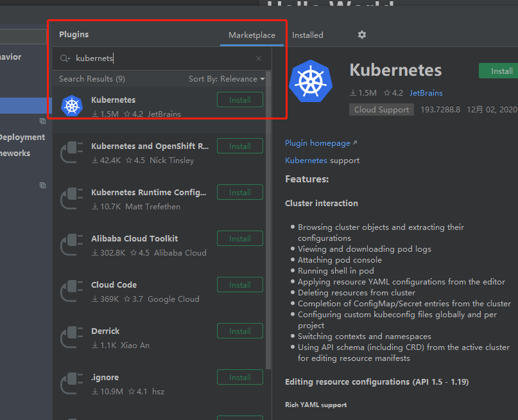Open plugin settings gear icon
The height and width of the screenshot is (420, 518).
362,35
